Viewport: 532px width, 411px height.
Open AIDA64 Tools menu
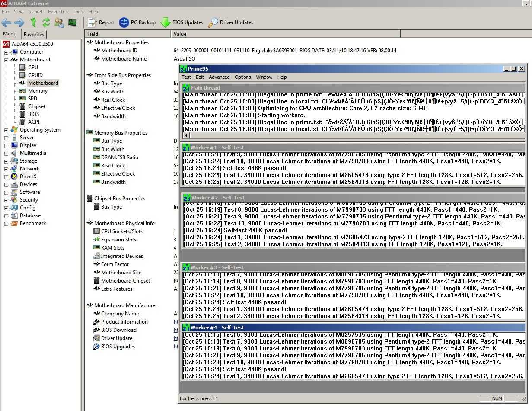[78, 12]
